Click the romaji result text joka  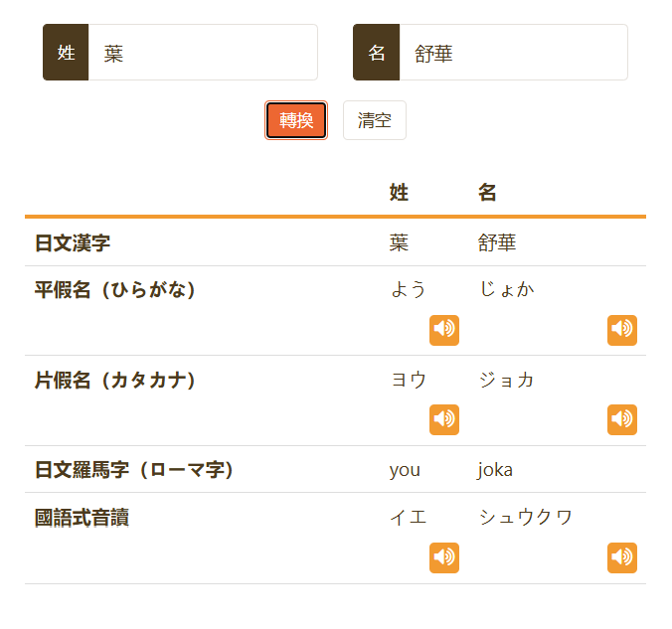tap(495, 470)
